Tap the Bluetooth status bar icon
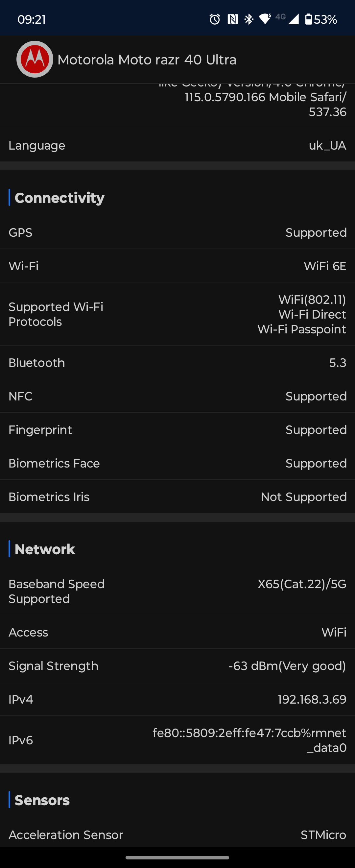This screenshot has width=355, height=868. (249, 19)
